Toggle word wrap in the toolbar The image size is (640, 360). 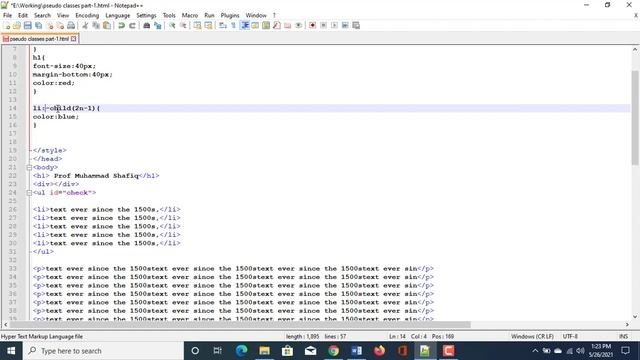click(222, 25)
